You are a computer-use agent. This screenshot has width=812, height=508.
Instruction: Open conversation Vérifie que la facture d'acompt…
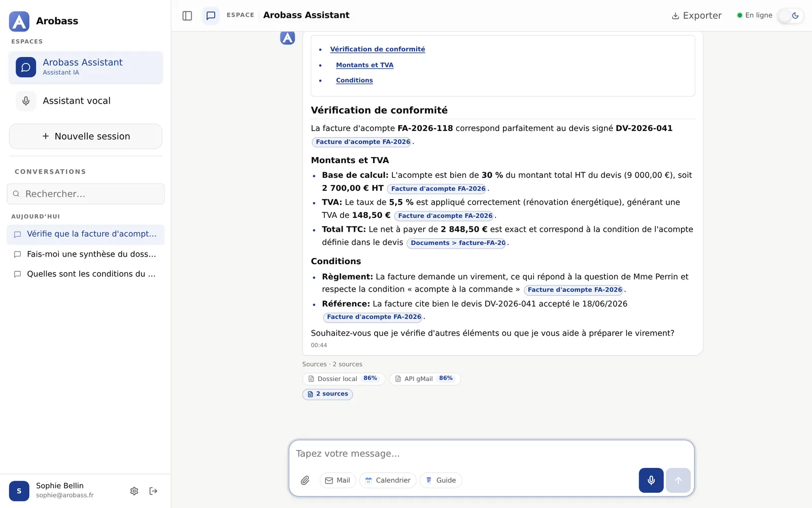(x=86, y=234)
